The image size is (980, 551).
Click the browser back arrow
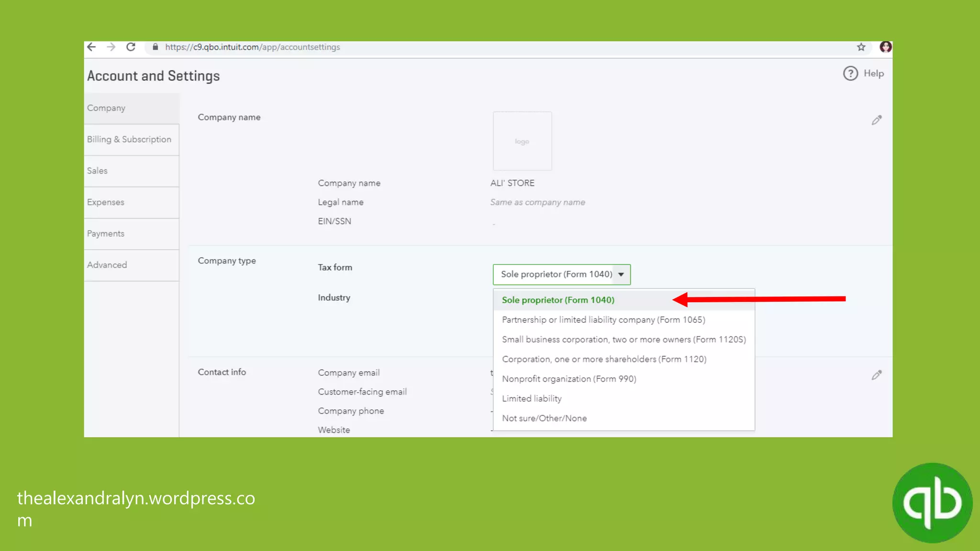[x=91, y=47]
